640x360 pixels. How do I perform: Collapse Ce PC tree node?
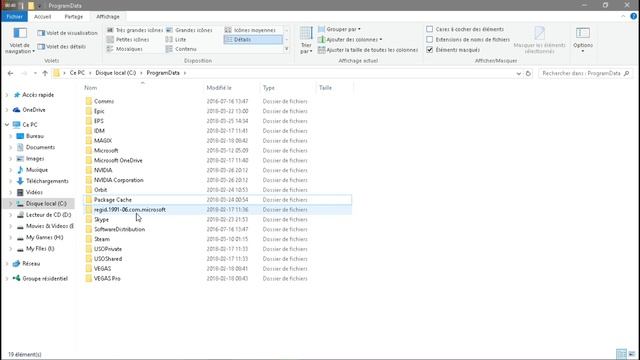point(7,124)
